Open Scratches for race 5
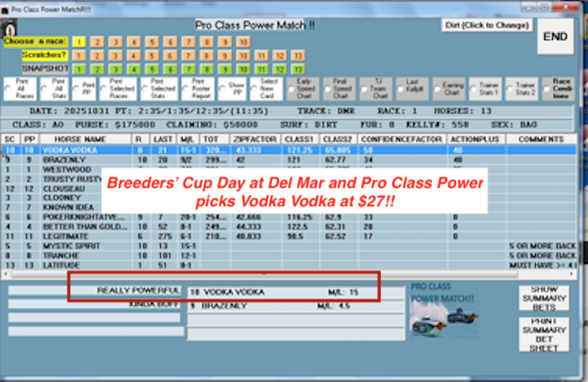This screenshot has height=382, width=588. 152,55
